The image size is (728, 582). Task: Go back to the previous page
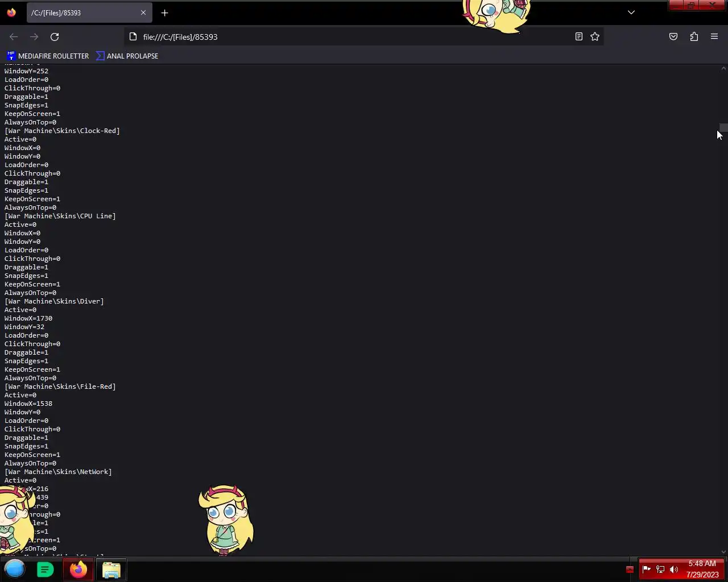tap(14, 37)
